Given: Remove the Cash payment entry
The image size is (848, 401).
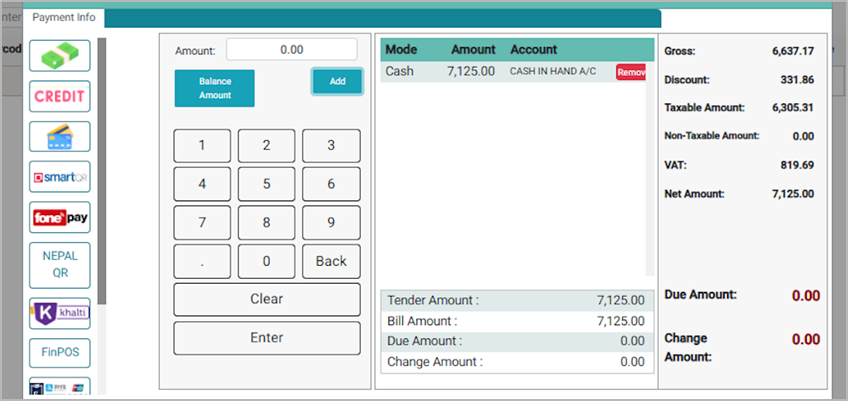Looking at the screenshot, I should [x=631, y=72].
